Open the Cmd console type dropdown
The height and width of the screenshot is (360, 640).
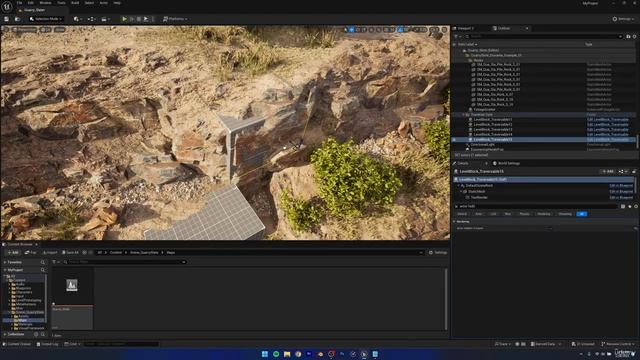[73, 344]
